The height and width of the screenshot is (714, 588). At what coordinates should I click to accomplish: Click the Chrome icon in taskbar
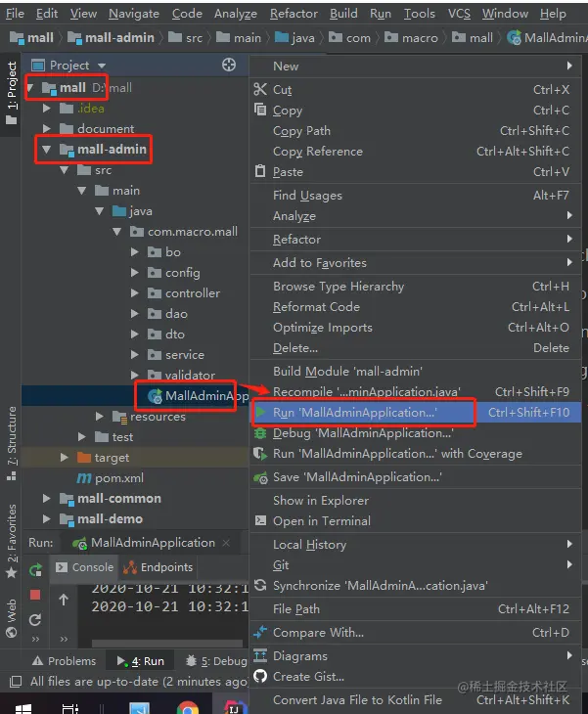pos(188,708)
